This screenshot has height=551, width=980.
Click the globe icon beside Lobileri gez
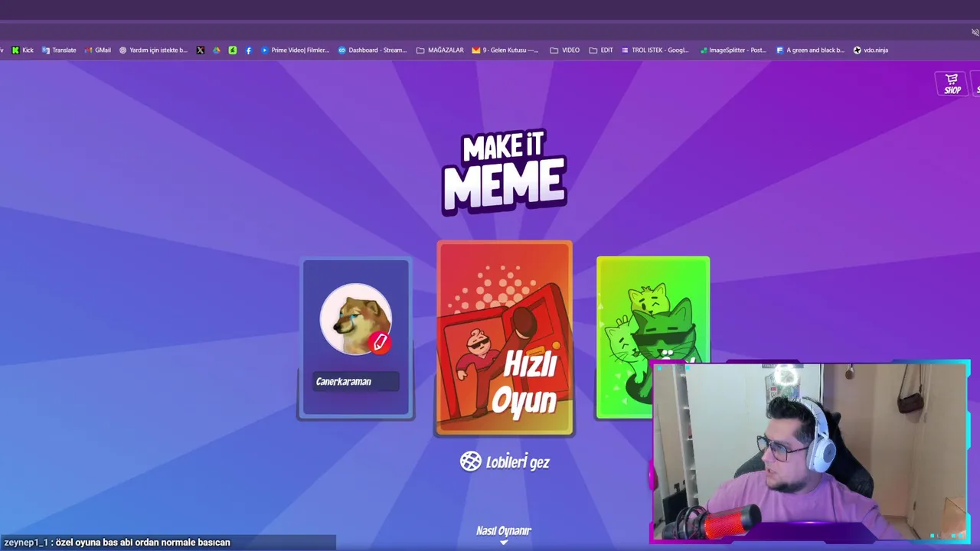coord(470,461)
